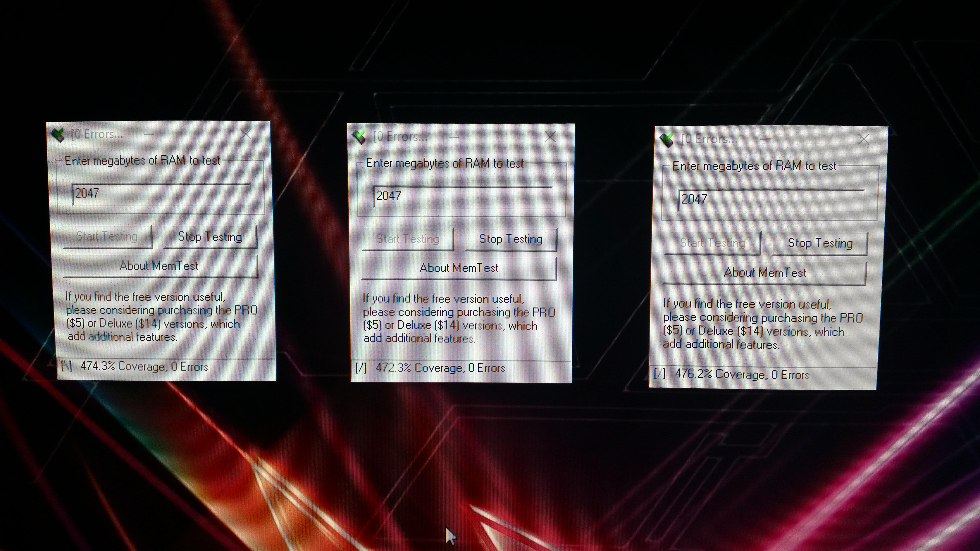Image resolution: width=980 pixels, height=551 pixels.
Task: Minimize the middle MemTest window
Action: click(x=454, y=137)
